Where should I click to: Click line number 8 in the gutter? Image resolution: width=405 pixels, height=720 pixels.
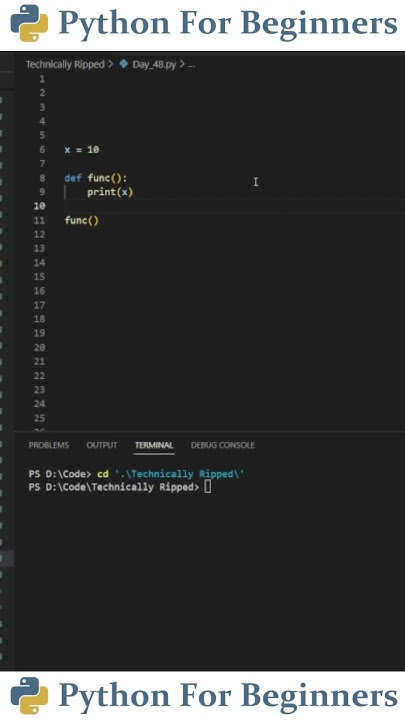(42, 178)
